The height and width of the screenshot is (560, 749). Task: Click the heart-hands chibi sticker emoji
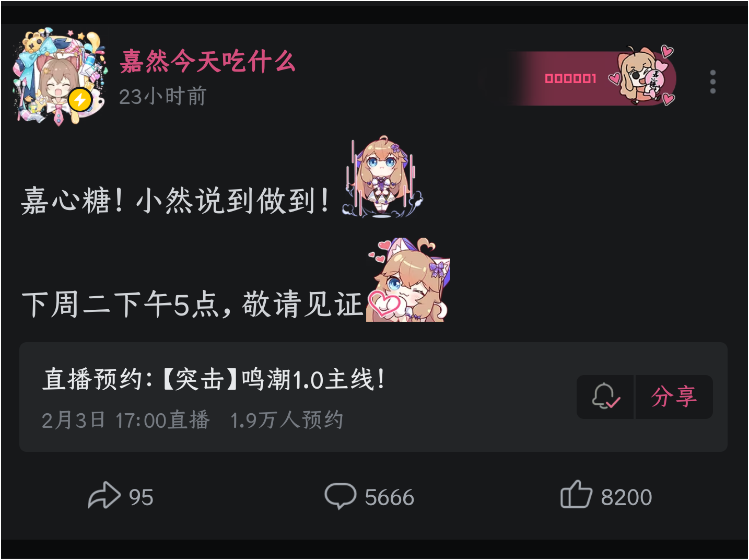click(408, 279)
